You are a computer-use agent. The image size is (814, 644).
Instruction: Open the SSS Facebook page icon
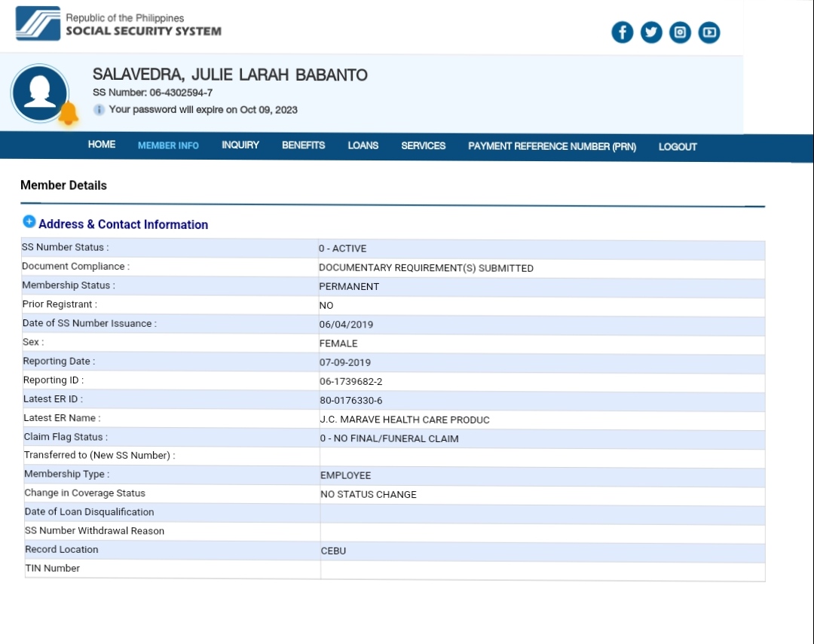[x=622, y=32]
